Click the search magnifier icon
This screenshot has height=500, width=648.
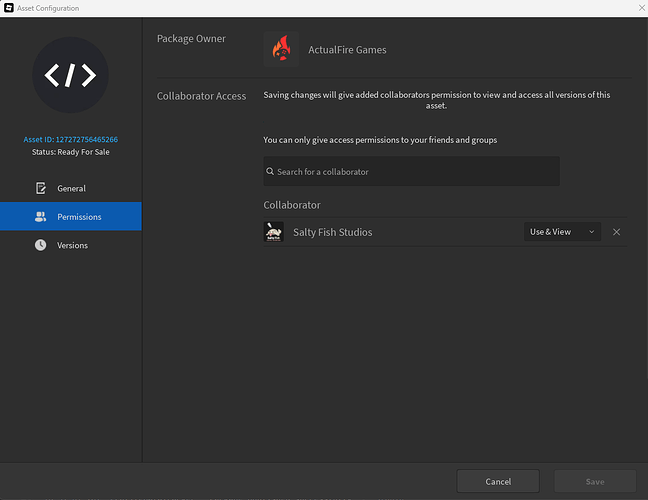click(271, 172)
